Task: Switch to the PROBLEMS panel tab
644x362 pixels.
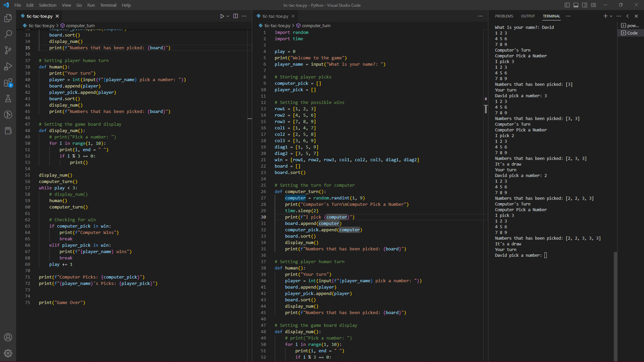Action: click(x=503, y=16)
